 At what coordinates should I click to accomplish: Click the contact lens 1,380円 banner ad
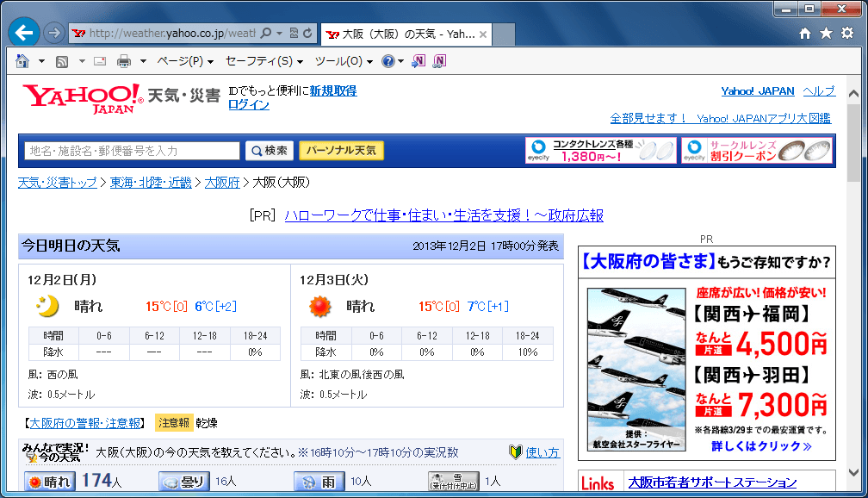[x=601, y=150]
